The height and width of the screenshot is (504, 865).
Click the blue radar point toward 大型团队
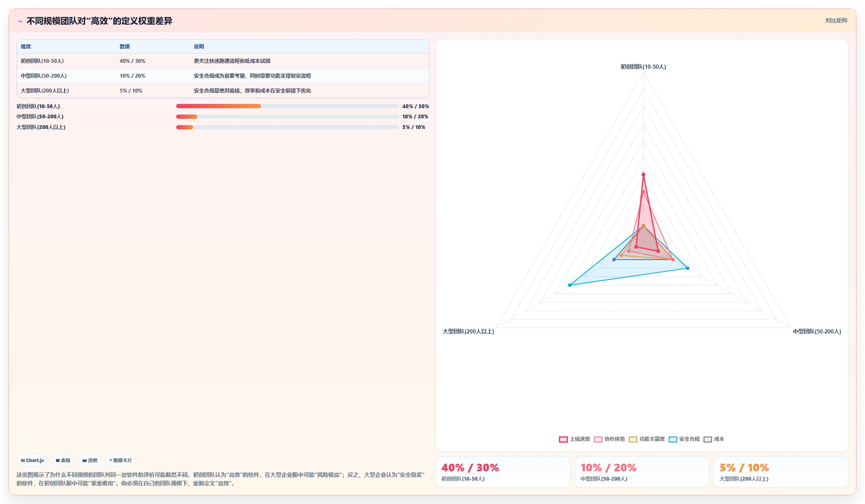pyautogui.click(x=570, y=285)
